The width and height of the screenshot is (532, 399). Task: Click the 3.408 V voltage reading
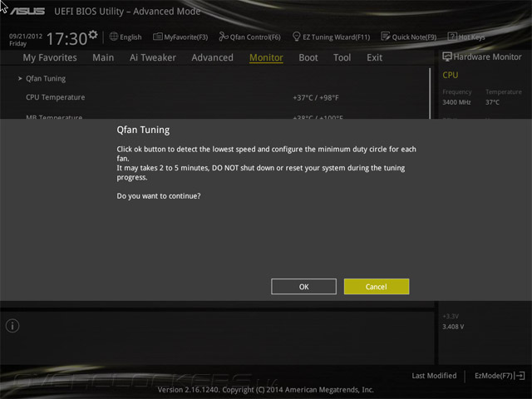point(453,327)
